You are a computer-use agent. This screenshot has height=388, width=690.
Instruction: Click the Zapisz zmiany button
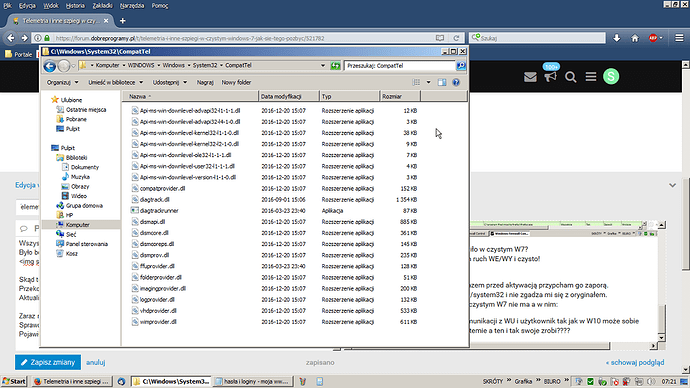[x=48, y=362]
